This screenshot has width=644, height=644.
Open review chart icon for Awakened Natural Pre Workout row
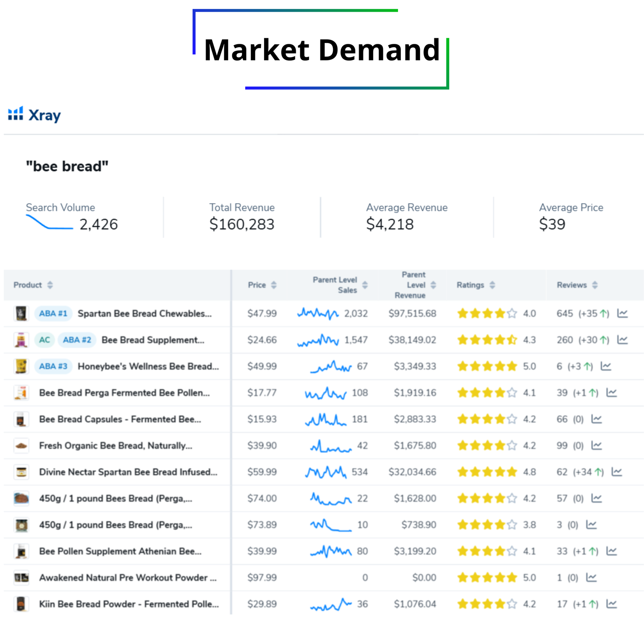pyautogui.click(x=591, y=578)
